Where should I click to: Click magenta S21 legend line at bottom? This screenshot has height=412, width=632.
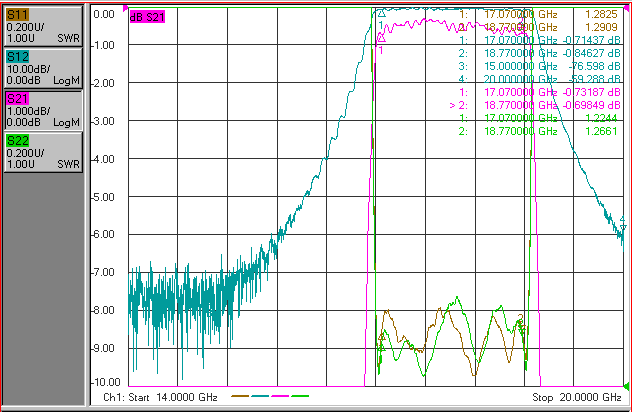(280, 396)
